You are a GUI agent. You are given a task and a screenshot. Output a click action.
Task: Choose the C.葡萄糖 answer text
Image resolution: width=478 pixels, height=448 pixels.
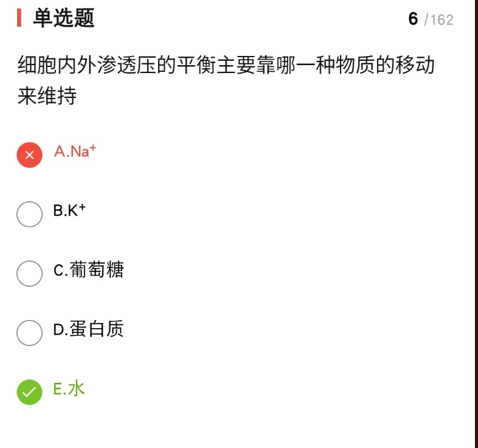(x=88, y=270)
